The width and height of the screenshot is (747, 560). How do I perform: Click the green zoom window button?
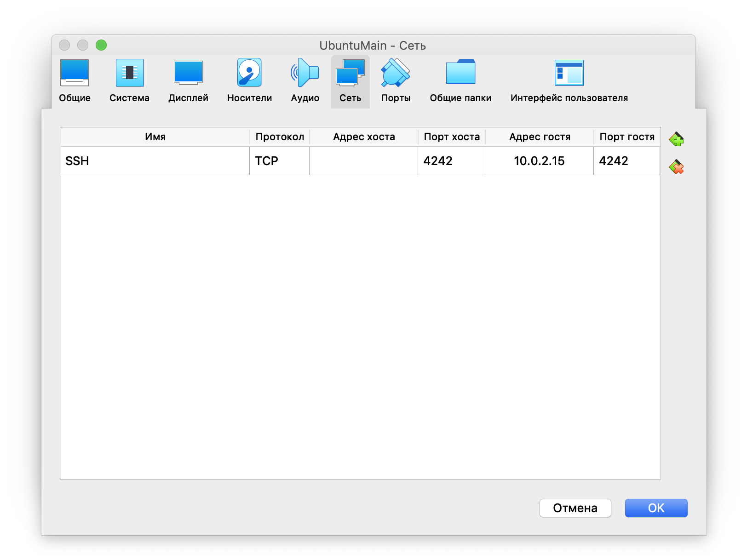(x=101, y=45)
